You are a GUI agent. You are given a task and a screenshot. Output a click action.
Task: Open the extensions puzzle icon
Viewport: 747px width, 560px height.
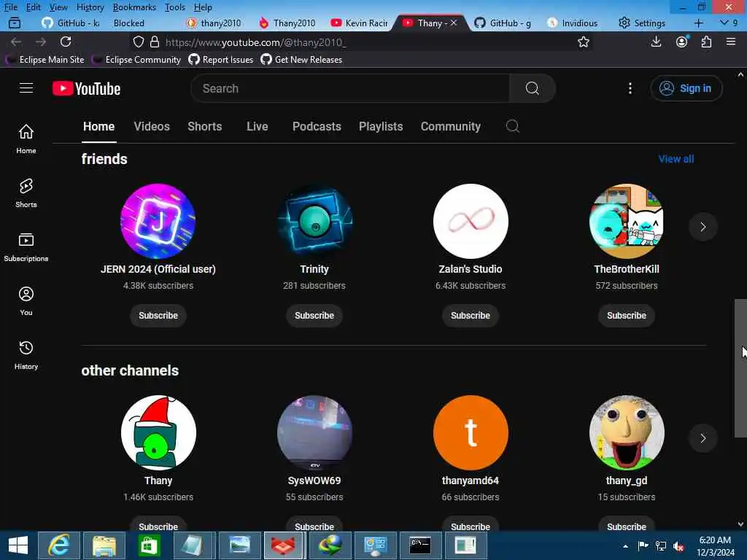pyautogui.click(x=706, y=42)
